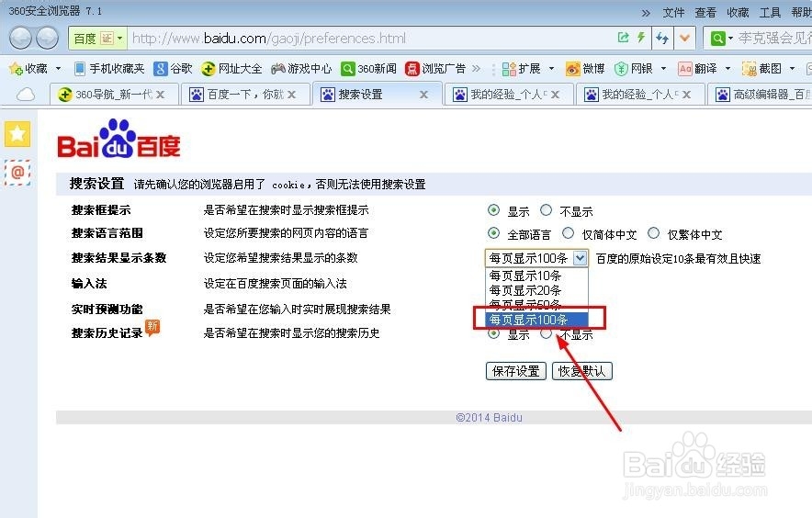Image resolution: width=812 pixels, height=518 pixels.
Task: Expand the 截图 dropdown arrow
Action: 792,68
